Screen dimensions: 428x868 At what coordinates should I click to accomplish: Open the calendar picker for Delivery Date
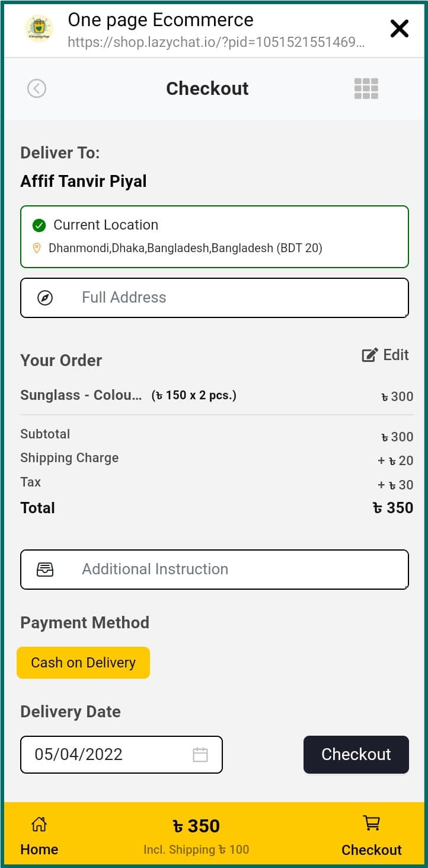200,755
